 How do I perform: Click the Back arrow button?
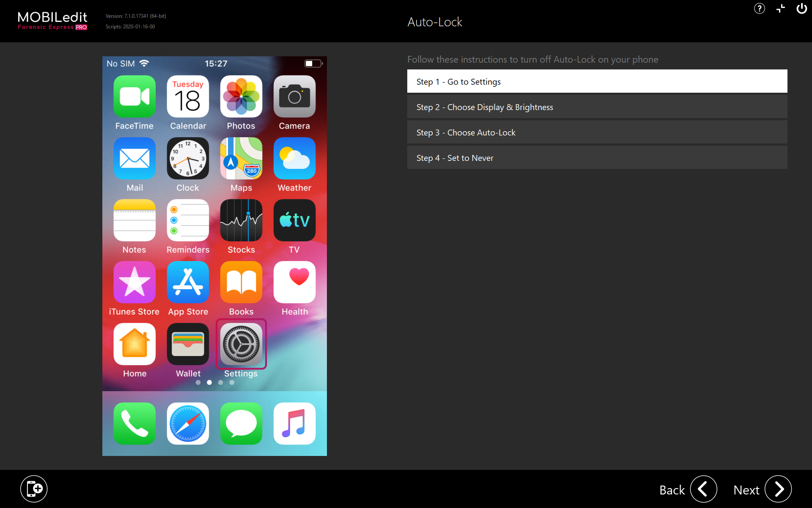[703, 489]
